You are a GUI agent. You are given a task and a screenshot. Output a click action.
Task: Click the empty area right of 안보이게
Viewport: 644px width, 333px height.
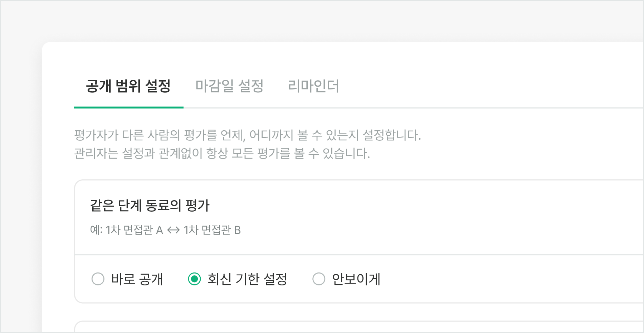click(x=501, y=279)
